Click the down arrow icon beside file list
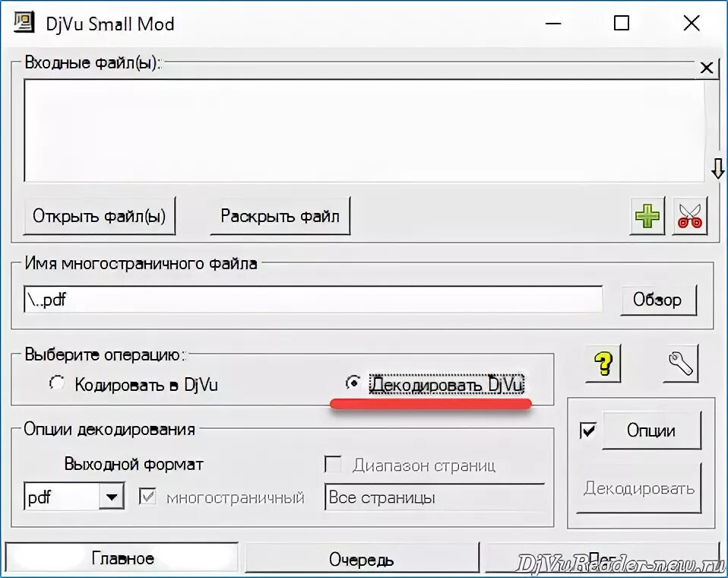The height and width of the screenshot is (578, 728). tap(717, 169)
